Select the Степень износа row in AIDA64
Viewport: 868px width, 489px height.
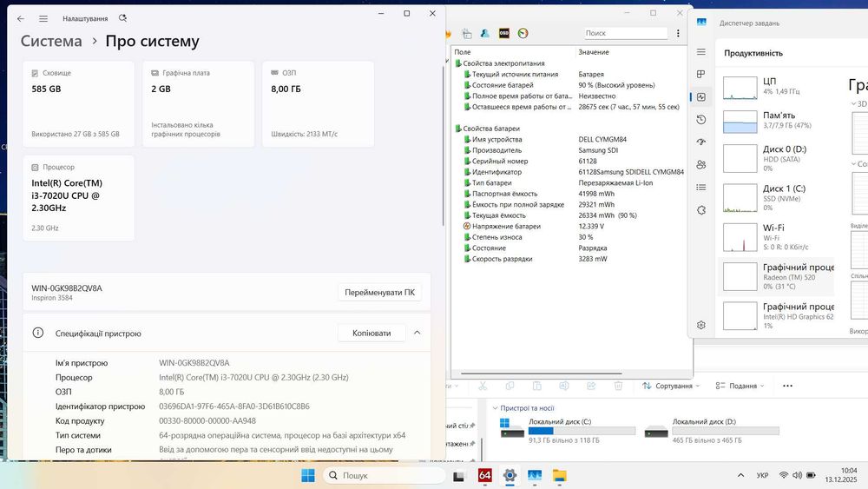pyautogui.click(x=569, y=237)
